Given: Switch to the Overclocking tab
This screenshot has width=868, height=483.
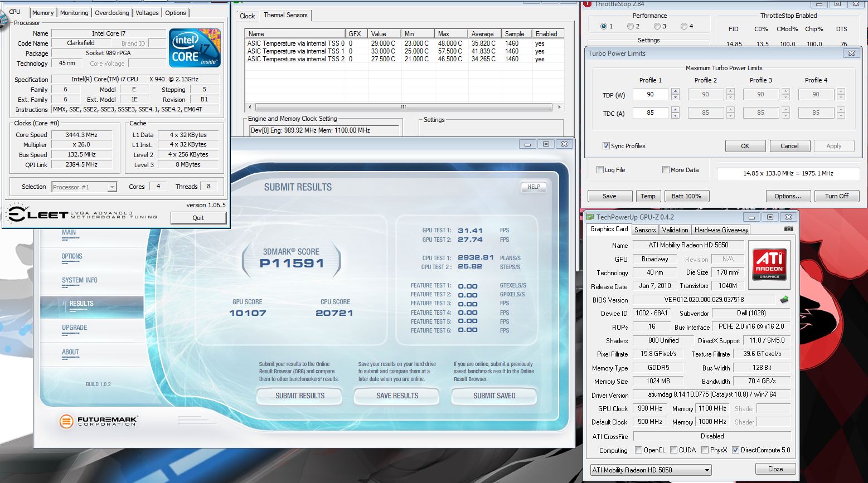Looking at the screenshot, I should 112,13.
